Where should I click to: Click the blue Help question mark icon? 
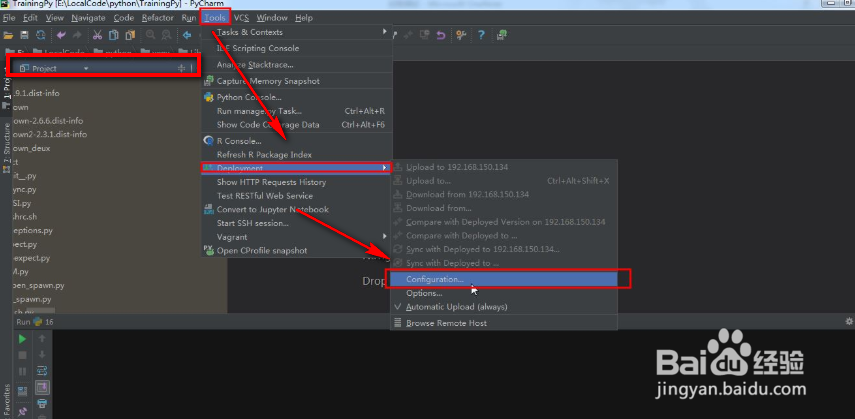[481, 35]
